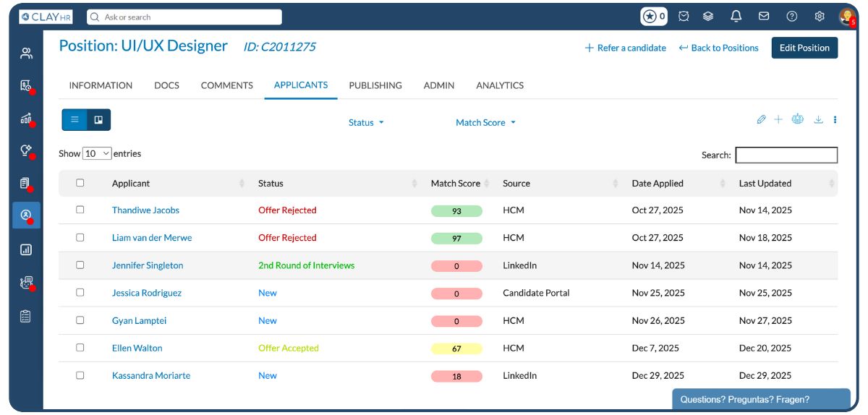Check the box for Gyan Lamptei
The width and height of the screenshot is (868, 415).
click(80, 320)
